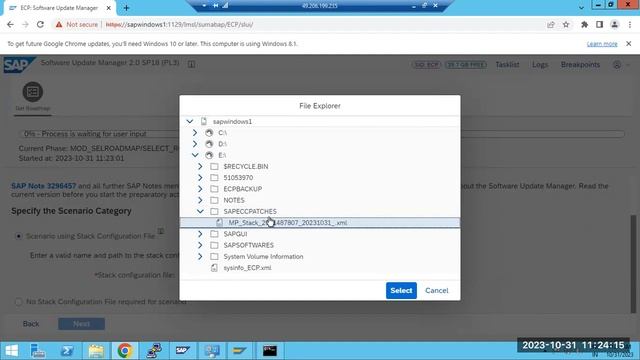Click the Next button
Image resolution: width=640 pixels, height=360 pixels.
click(81, 324)
